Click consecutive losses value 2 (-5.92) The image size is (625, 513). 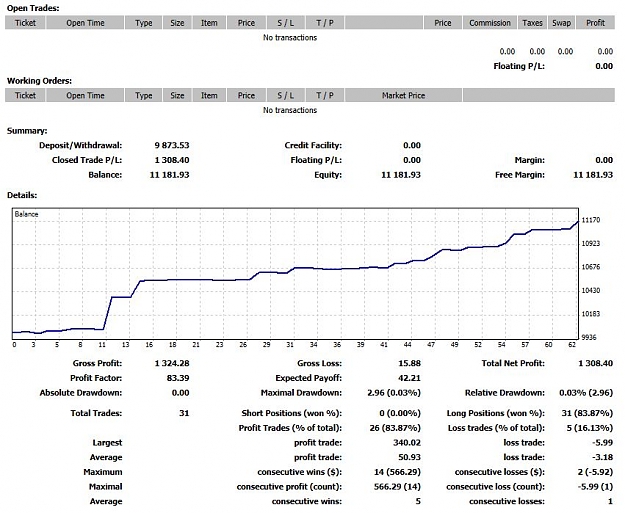(595, 472)
